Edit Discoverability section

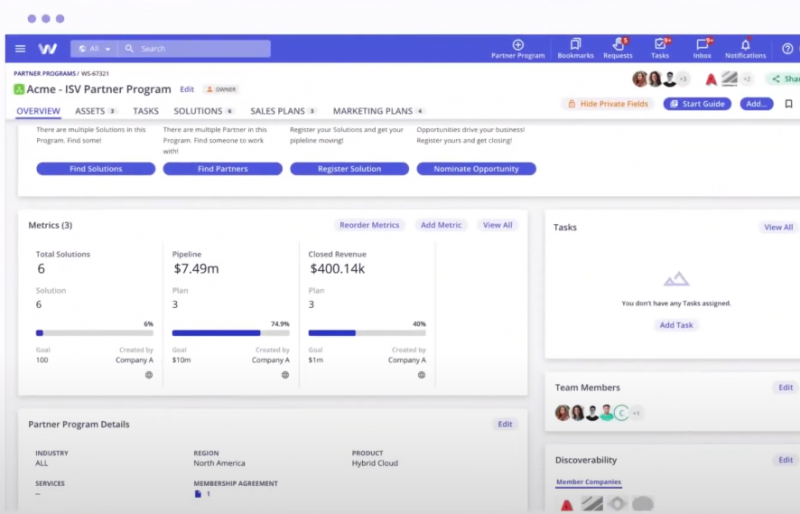click(785, 460)
